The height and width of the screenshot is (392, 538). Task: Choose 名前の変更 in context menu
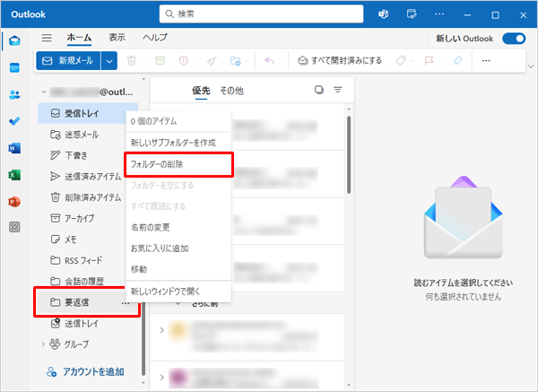tap(178, 227)
